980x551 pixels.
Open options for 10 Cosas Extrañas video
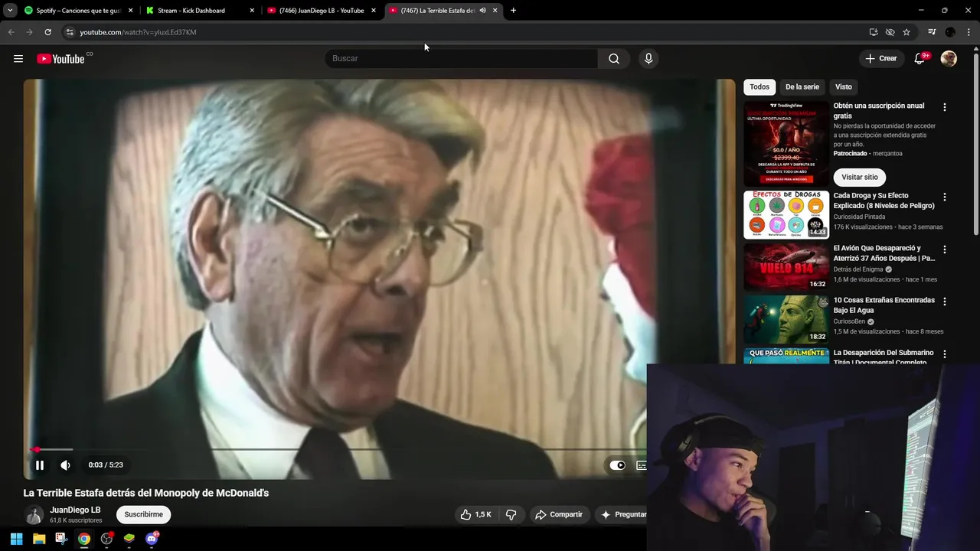pyautogui.click(x=944, y=302)
